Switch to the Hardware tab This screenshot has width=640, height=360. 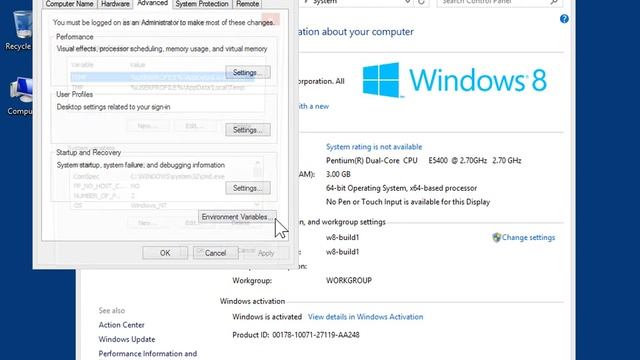tap(115, 4)
